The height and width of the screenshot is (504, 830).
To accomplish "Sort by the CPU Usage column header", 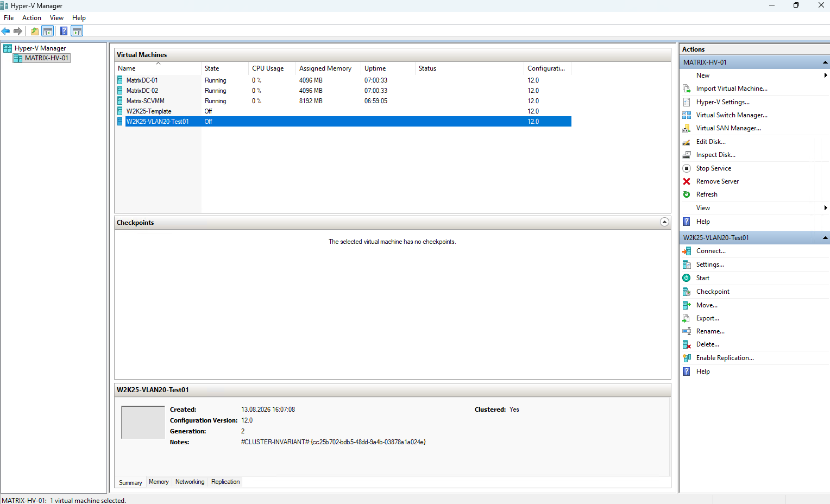I will click(x=272, y=68).
